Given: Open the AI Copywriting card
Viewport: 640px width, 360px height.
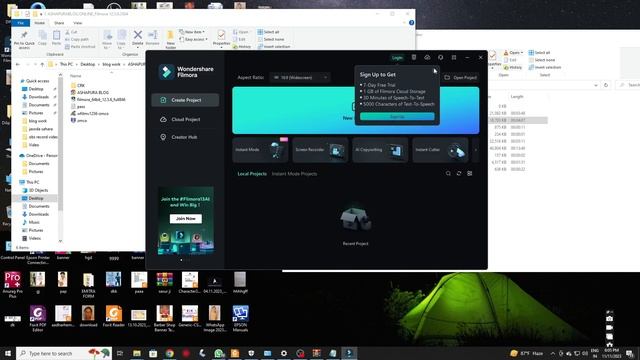Looking at the screenshot, I should pyautogui.click(x=380, y=150).
